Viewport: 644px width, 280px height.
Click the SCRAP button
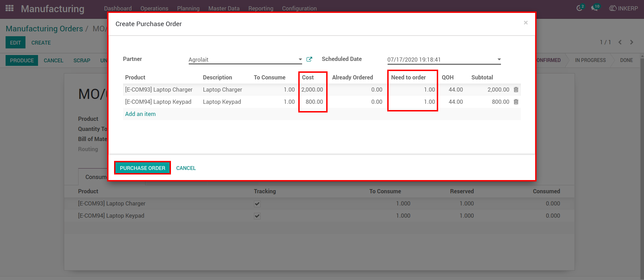(82, 60)
